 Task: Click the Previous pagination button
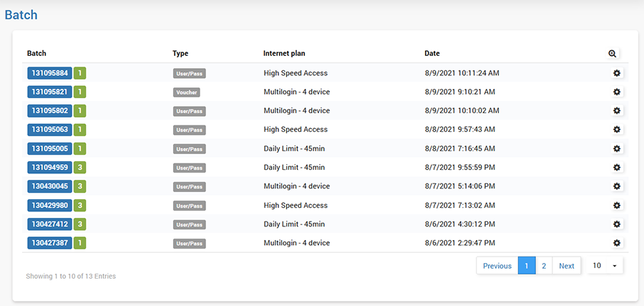pyautogui.click(x=497, y=266)
